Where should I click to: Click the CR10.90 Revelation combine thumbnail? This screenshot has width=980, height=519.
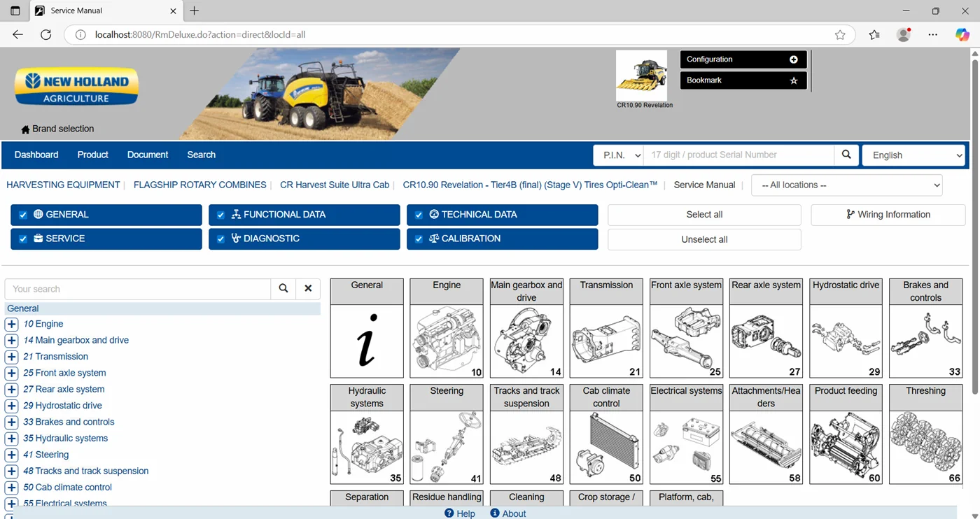click(641, 76)
